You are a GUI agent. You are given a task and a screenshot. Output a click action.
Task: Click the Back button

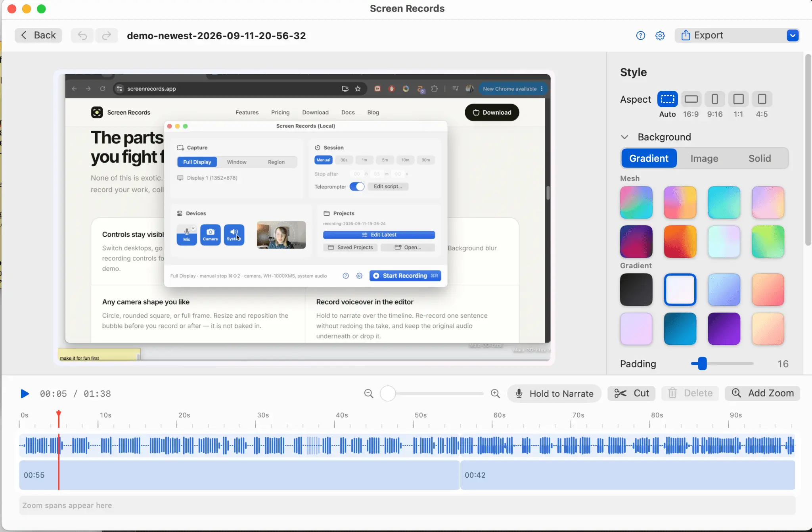(38, 35)
